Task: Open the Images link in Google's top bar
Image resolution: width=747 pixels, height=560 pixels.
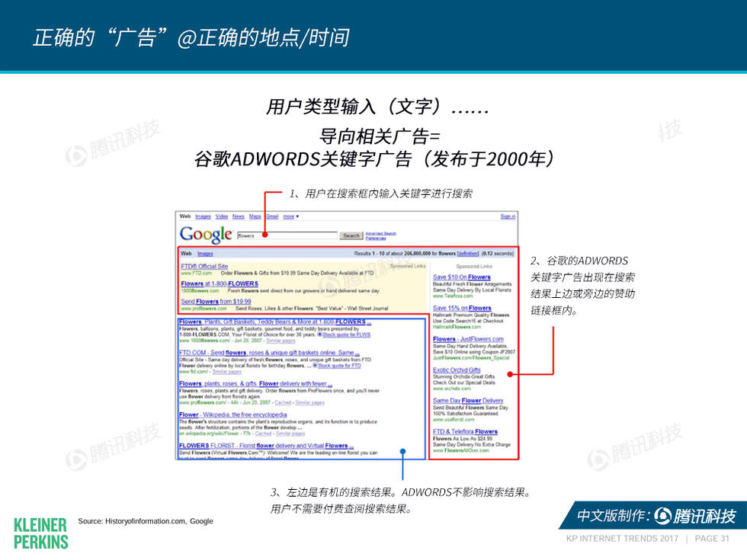Action: [x=203, y=216]
